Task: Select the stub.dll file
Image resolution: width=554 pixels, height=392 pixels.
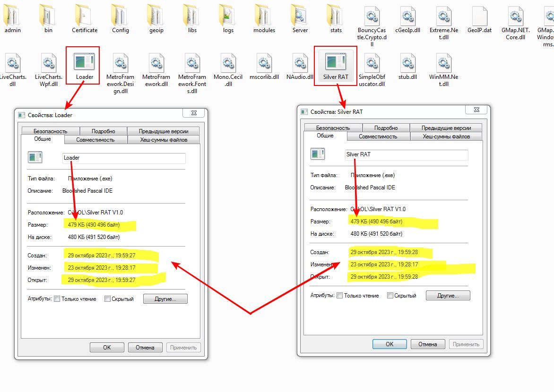Action: point(408,66)
